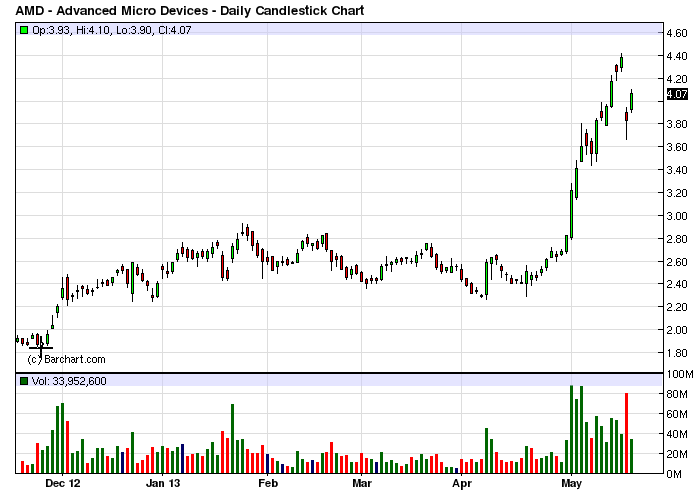This screenshot has height=493, width=699.
Task: Click the 100M volume axis label
Action: (x=679, y=374)
